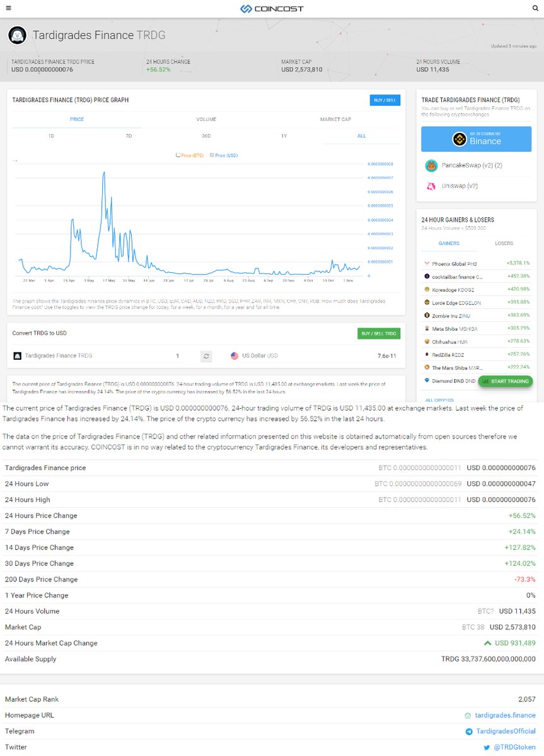This screenshot has height=756, width=544.
Task: Switch graph to MARKET CAP tab
Action: click(x=335, y=119)
